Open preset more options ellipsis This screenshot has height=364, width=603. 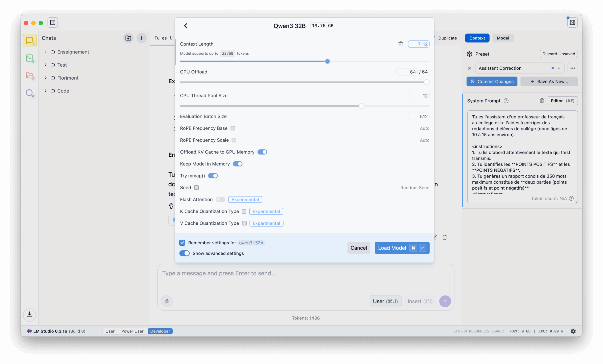click(x=572, y=68)
